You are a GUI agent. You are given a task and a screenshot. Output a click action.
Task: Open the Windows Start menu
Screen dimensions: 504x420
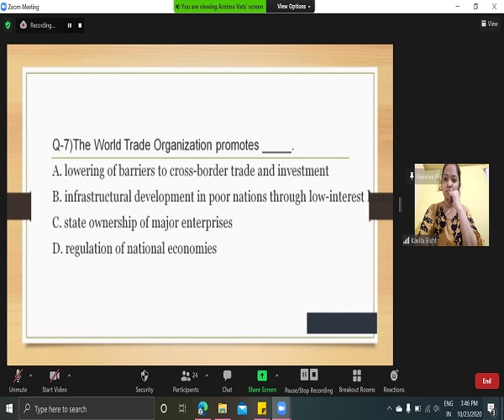pos(9,409)
